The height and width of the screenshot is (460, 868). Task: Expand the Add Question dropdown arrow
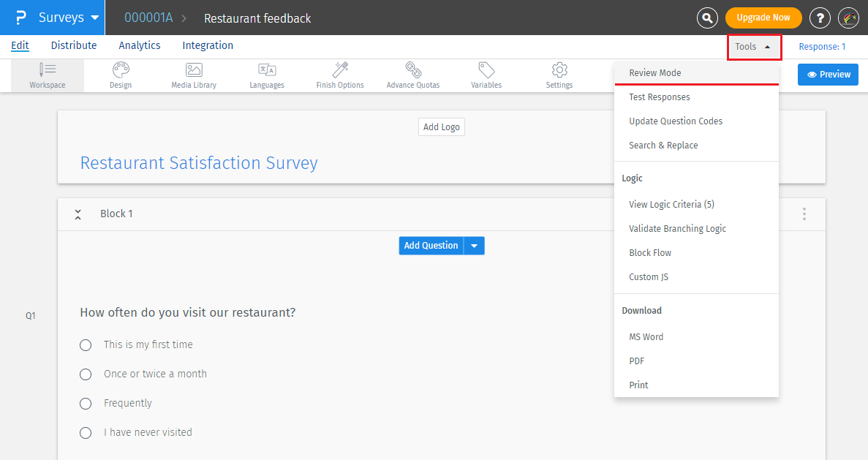click(x=474, y=246)
